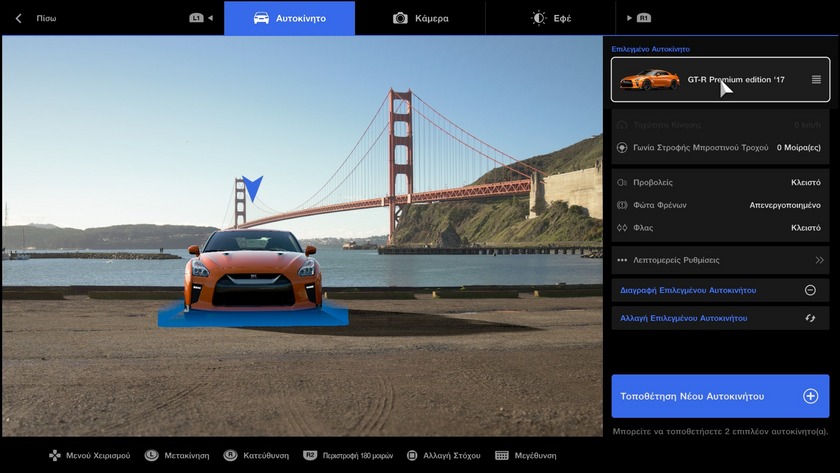Select the Αυτοκίνητο tab
Screen dimensions: 840x473
click(x=289, y=18)
